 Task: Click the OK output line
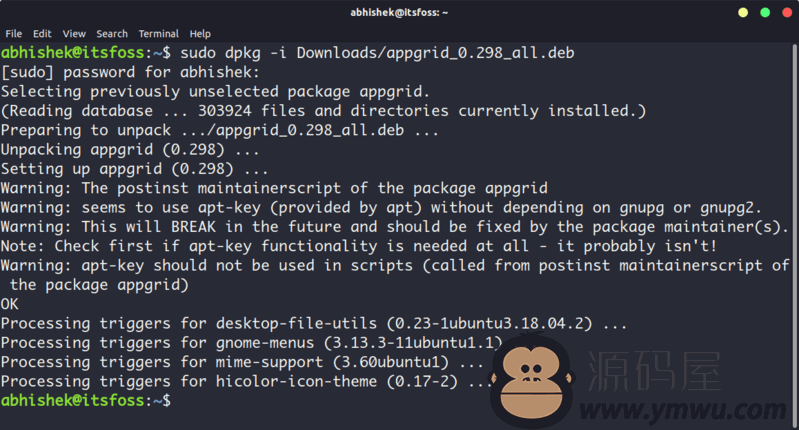(x=10, y=304)
